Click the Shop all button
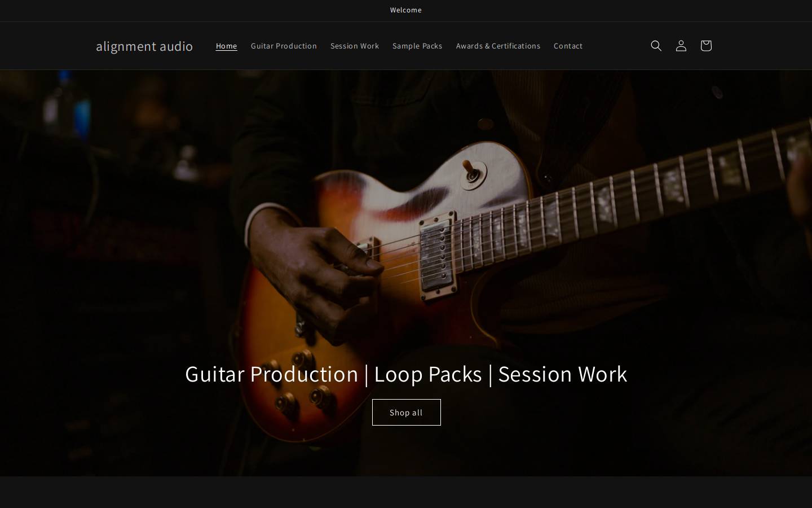 [406, 412]
